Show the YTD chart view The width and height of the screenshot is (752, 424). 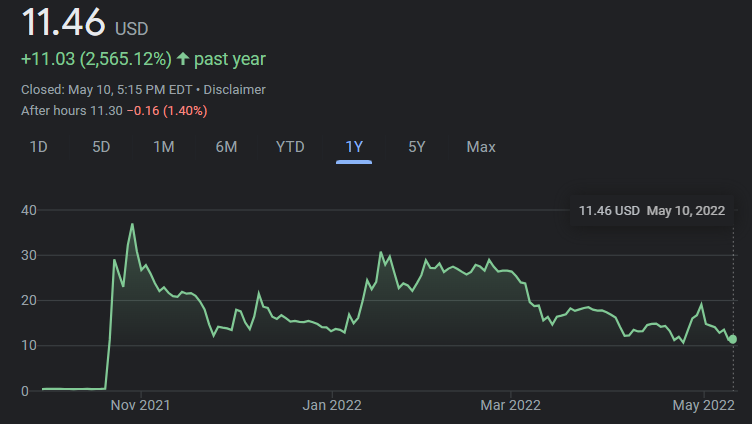tap(290, 147)
